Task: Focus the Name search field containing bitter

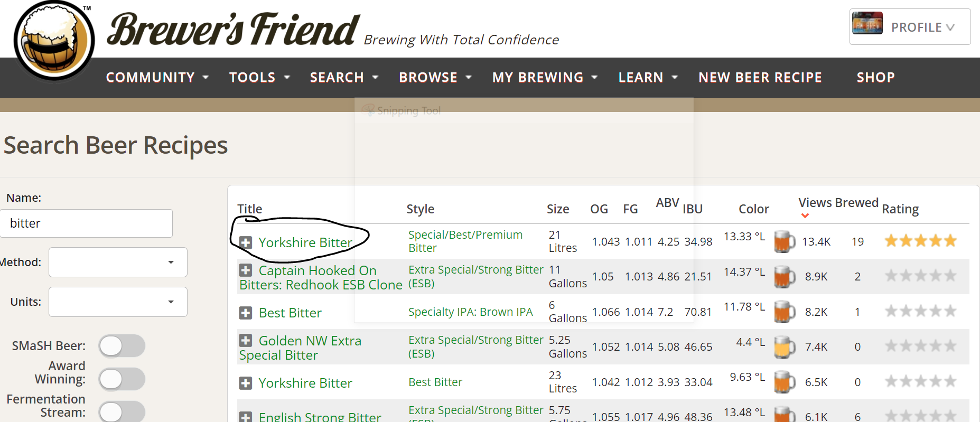Action: tap(86, 223)
